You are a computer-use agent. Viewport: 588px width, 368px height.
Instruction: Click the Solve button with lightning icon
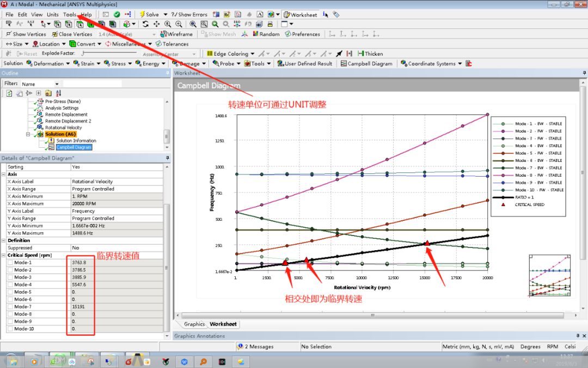click(x=150, y=13)
